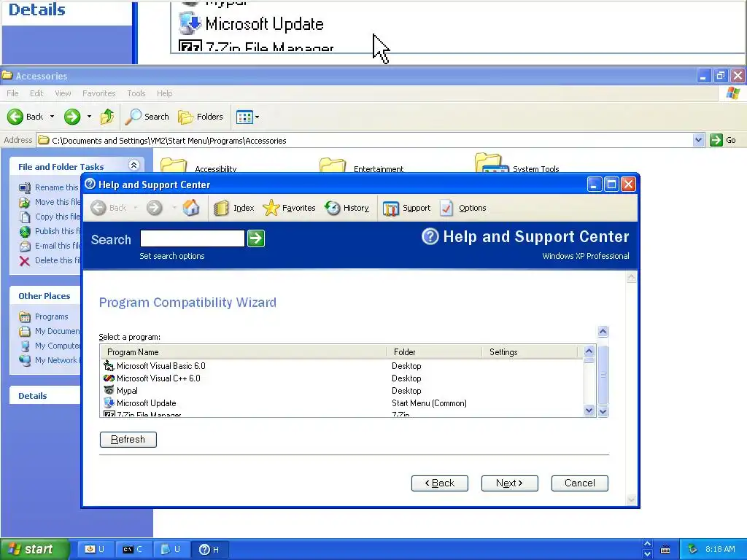Open the Accessibility folder in Accessories
Image resolution: width=747 pixels, height=560 pixels.
coord(198,166)
